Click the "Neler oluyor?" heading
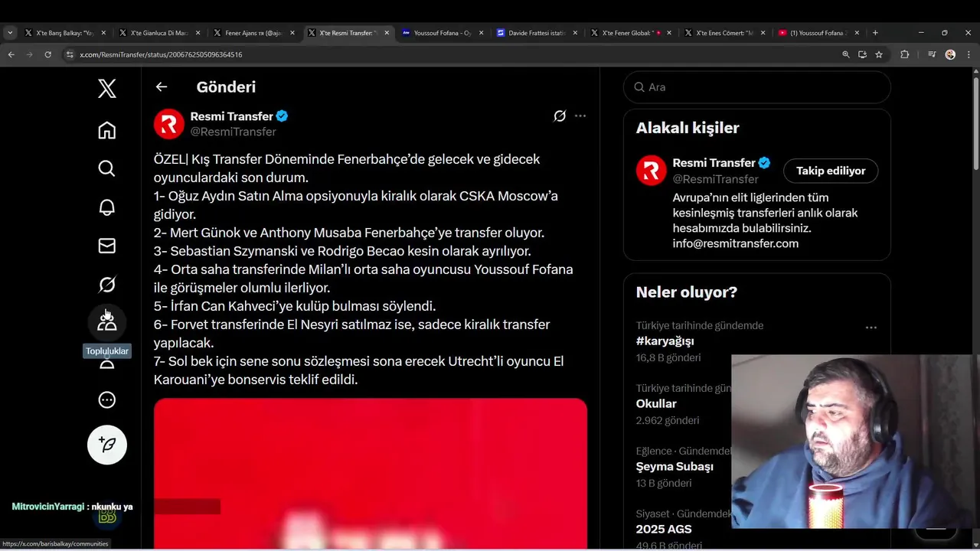 [x=687, y=292]
